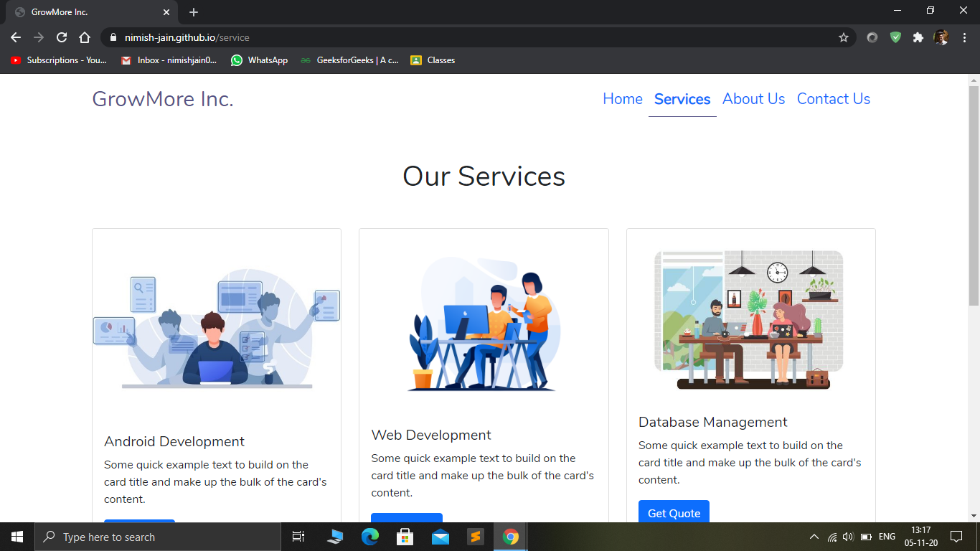The image size is (980, 551).
Task: Open the green shield extension icon
Action: pyautogui.click(x=895, y=37)
